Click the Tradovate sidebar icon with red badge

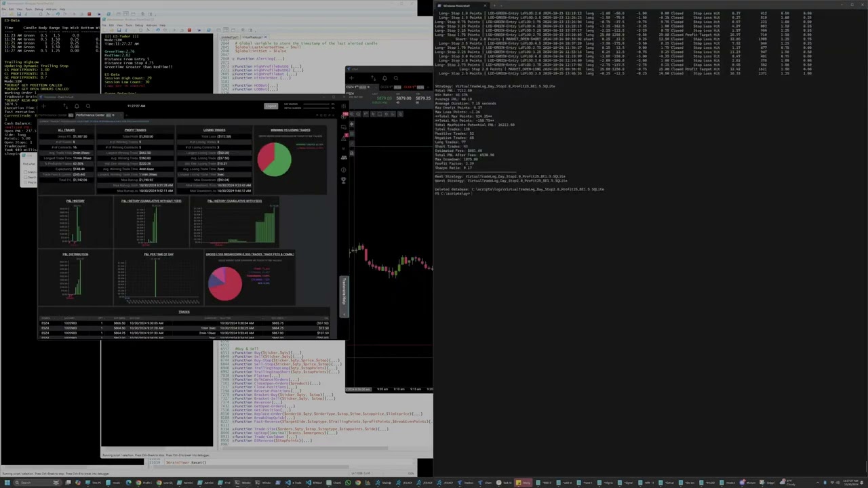pyautogui.click(x=344, y=117)
